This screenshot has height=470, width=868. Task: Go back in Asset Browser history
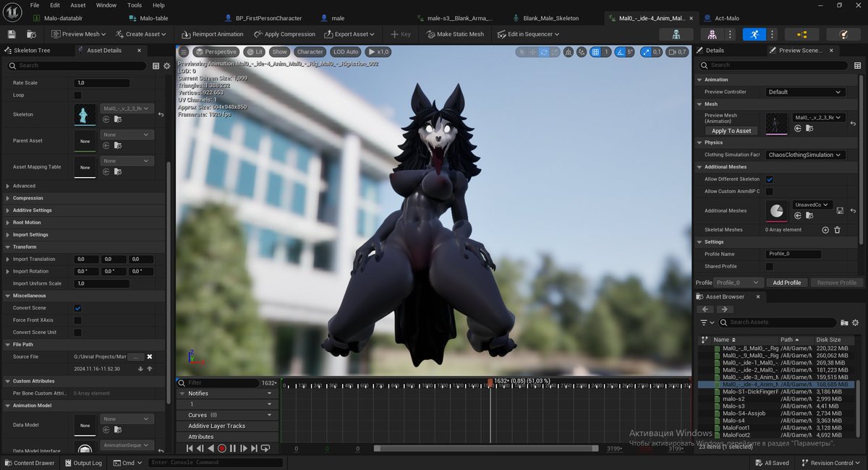click(705, 309)
